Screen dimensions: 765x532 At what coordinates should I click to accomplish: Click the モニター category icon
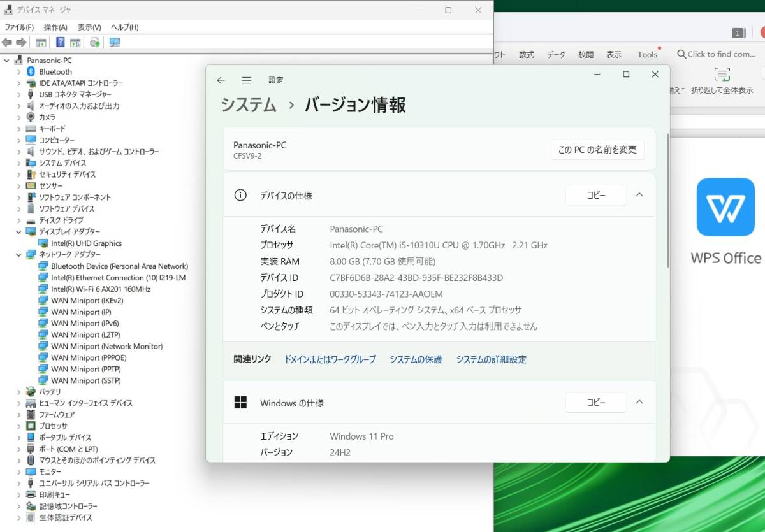[31, 472]
